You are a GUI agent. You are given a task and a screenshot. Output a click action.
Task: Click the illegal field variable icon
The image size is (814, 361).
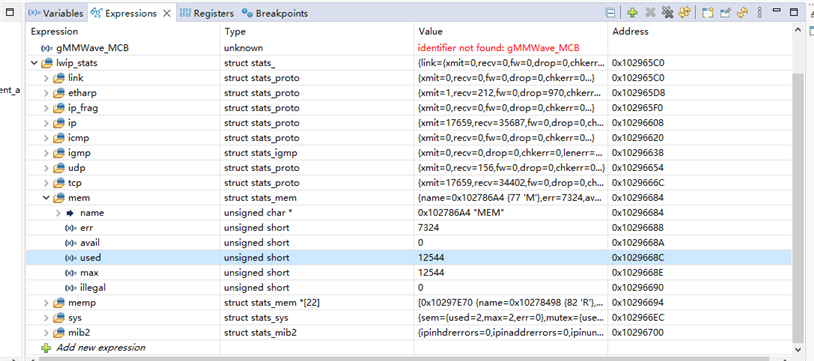point(71,287)
